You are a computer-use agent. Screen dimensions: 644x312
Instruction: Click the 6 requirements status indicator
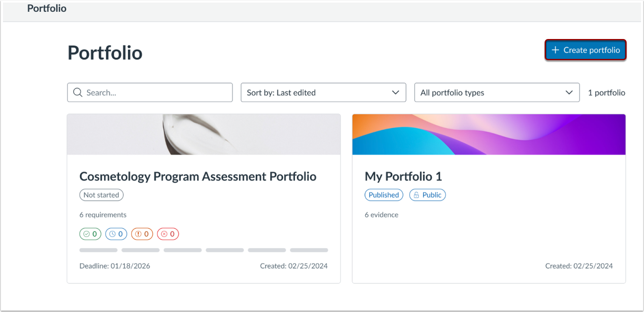[x=102, y=214]
